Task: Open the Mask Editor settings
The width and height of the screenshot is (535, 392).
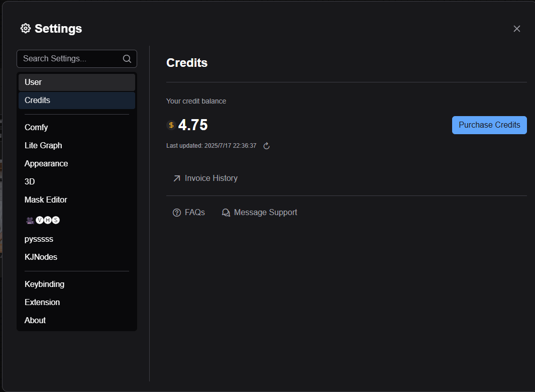Action: (x=46, y=200)
